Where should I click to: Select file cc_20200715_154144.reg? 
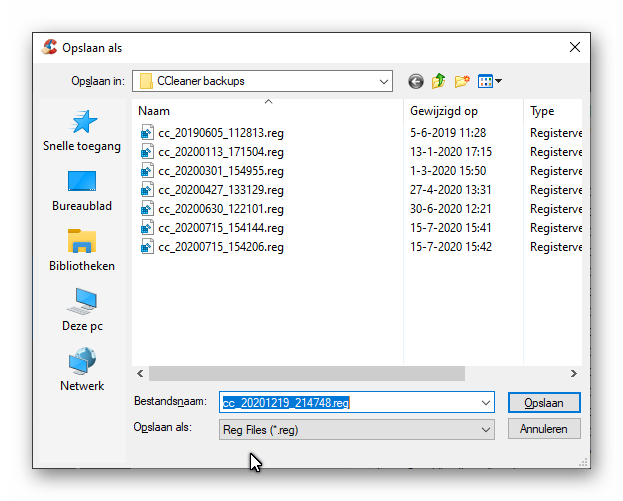point(221,228)
